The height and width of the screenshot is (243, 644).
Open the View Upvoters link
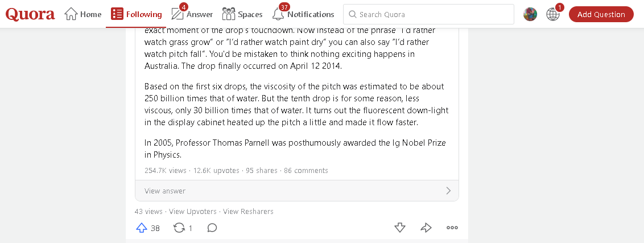193,211
